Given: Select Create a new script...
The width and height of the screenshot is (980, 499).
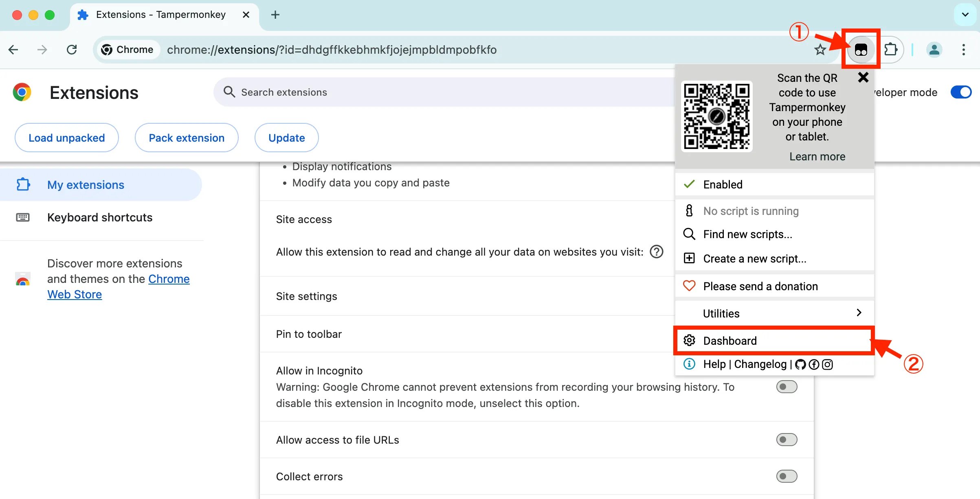Looking at the screenshot, I should [774, 259].
